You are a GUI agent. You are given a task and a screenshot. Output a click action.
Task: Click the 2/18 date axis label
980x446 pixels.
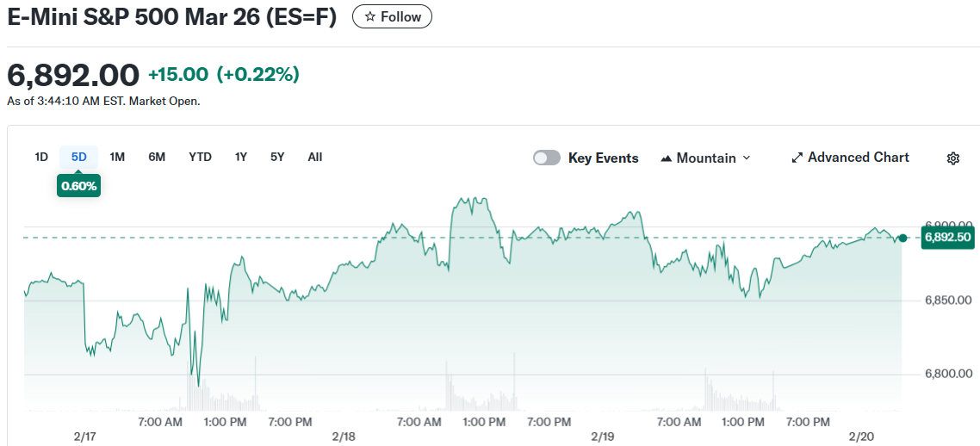pos(344,436)
